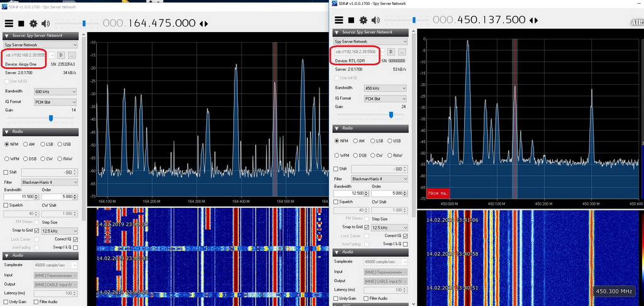Open settings gear in right SDR# window

click(x=363, y=20)
